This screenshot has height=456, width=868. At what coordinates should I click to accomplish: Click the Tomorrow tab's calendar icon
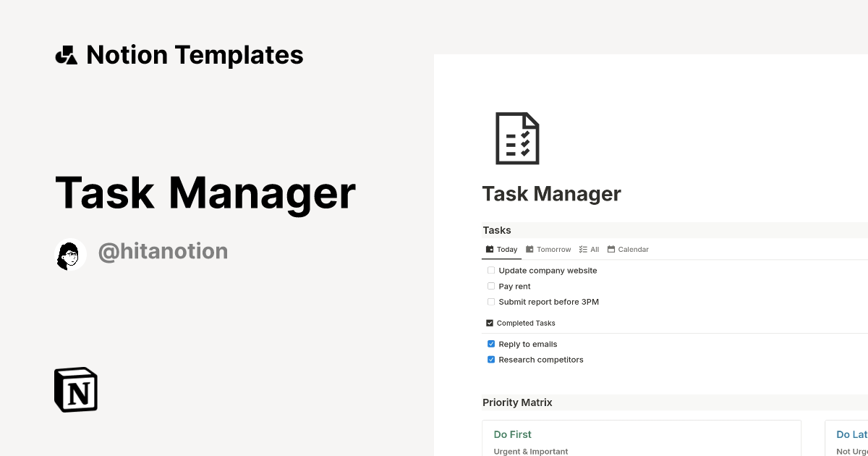[x=529, y=249]
